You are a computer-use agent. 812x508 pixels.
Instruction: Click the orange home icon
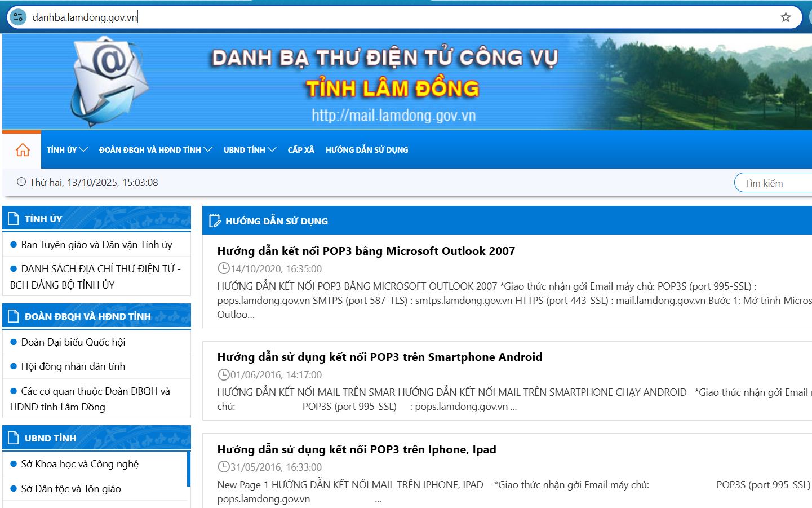[x=23, y=150]
